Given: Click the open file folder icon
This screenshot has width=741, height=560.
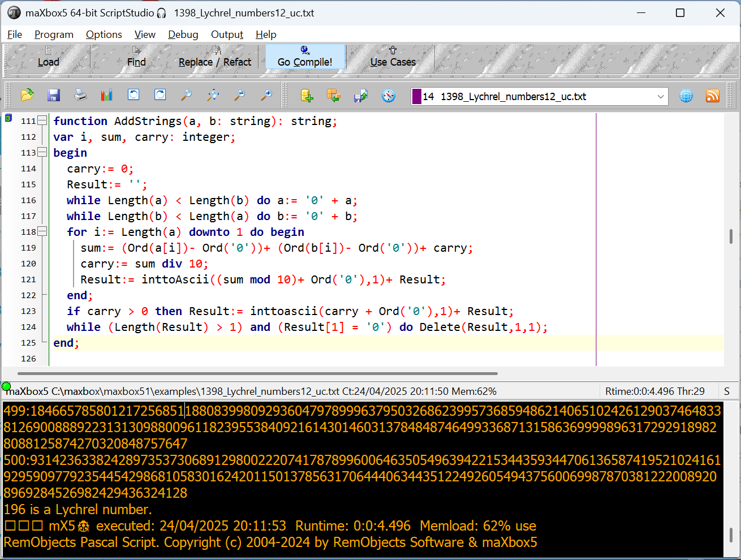Looking at the screenshot, I should (x=27, y=95).
